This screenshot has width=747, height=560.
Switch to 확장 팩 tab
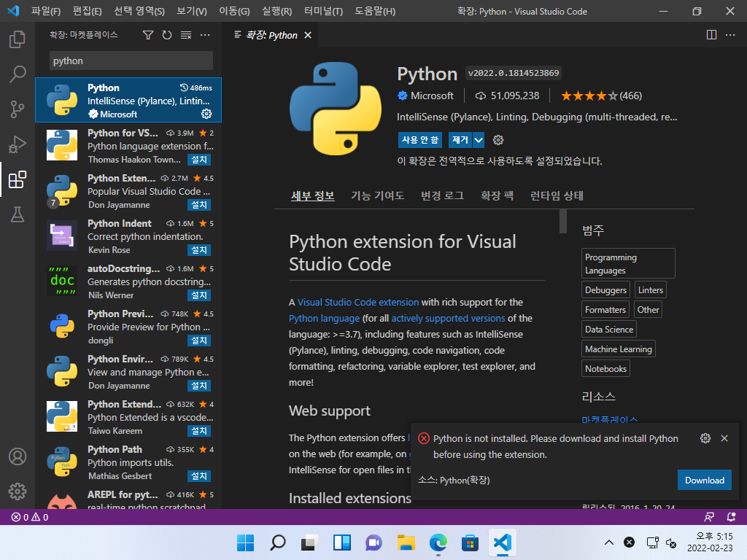[x=497, y=195]
